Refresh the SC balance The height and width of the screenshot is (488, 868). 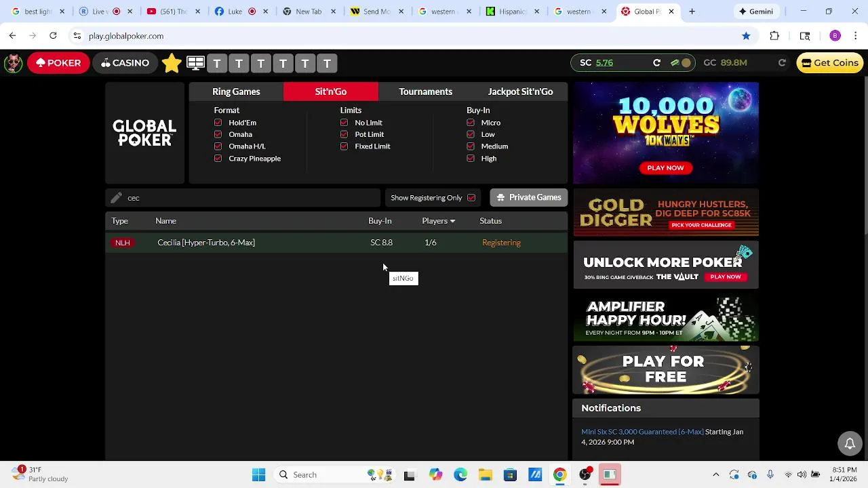coord(656,63)
